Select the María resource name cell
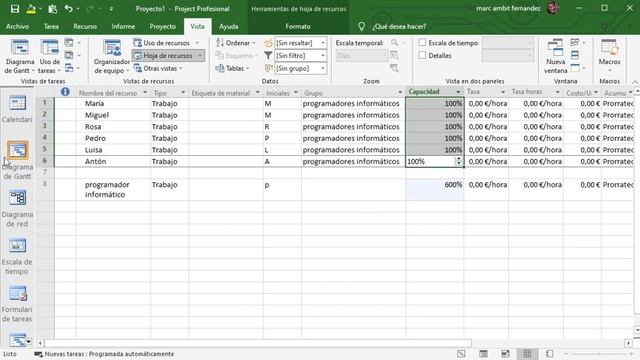Image resolution: width=640 pixels, height=360 pixels. (113, 103)
